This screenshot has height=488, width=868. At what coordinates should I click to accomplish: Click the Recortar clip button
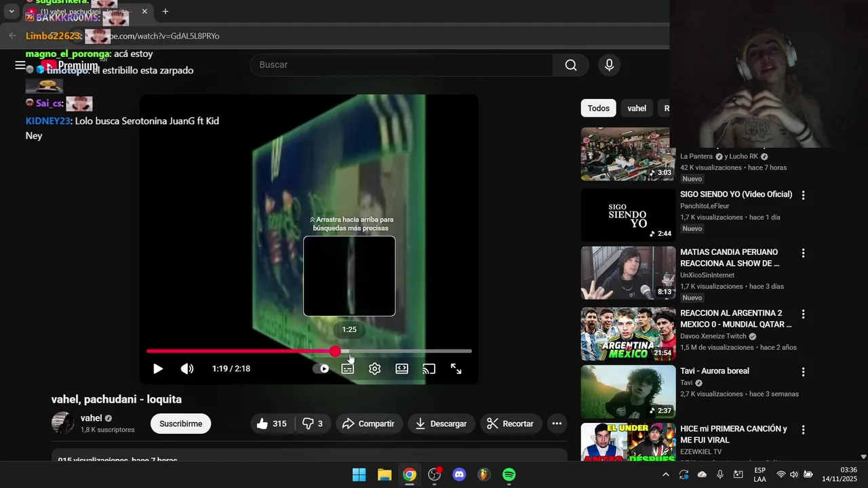pos(511,424)
